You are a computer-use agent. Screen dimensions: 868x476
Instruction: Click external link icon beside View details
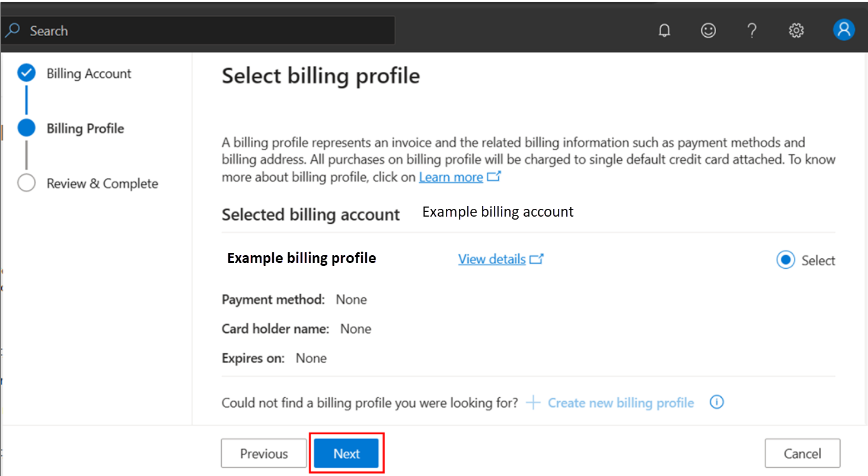coord(537,259)
